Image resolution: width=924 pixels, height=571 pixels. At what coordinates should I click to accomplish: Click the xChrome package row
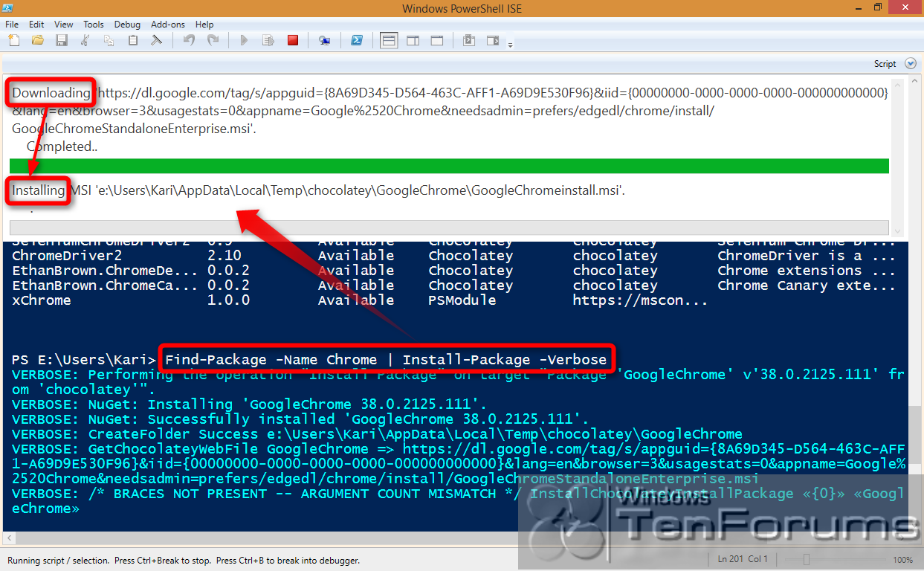(x=360, y=300)
